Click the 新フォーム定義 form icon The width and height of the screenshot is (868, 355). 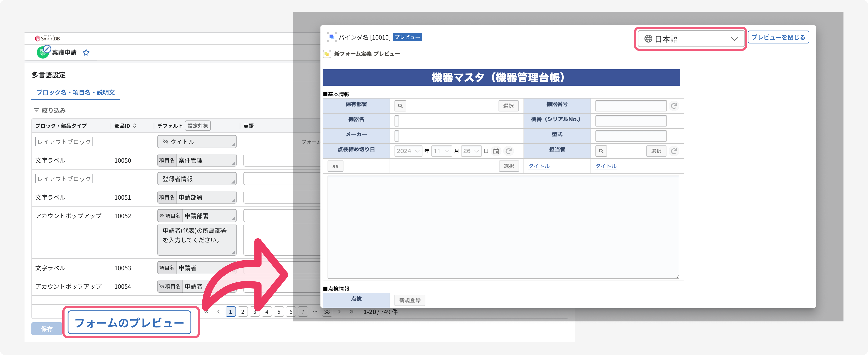pyautogui.click(x=326, y=54)
